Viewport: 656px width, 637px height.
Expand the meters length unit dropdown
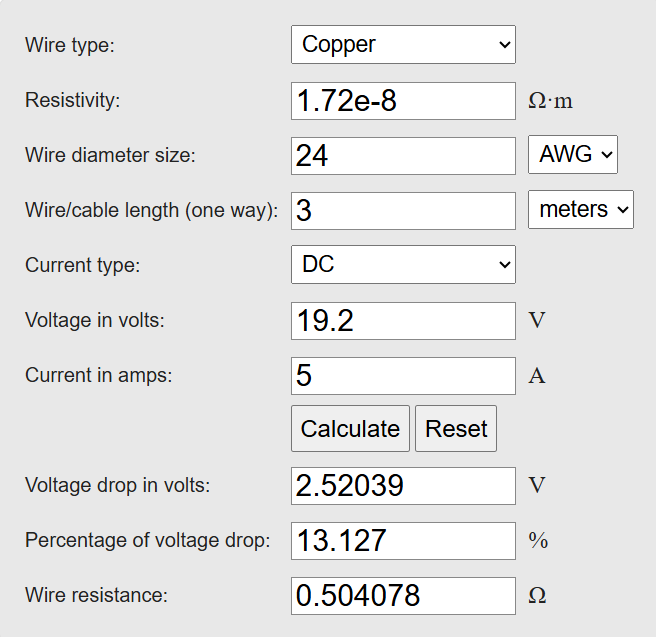tap(581, 210)
